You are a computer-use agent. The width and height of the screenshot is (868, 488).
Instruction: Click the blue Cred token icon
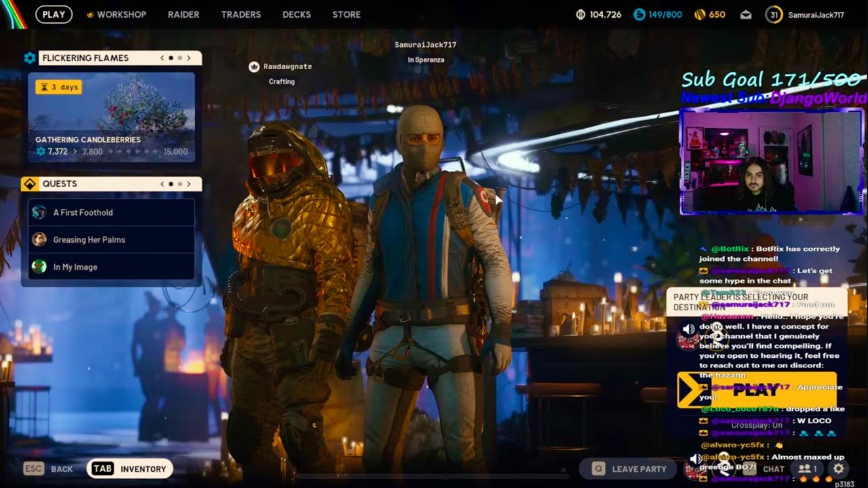tap(639, 14)
